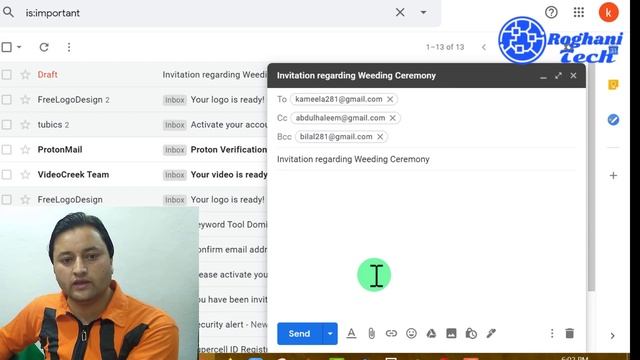The image size is (640, 360).
Task: Toggle confidential mode lock-clock icon
Action: point(471,333)
